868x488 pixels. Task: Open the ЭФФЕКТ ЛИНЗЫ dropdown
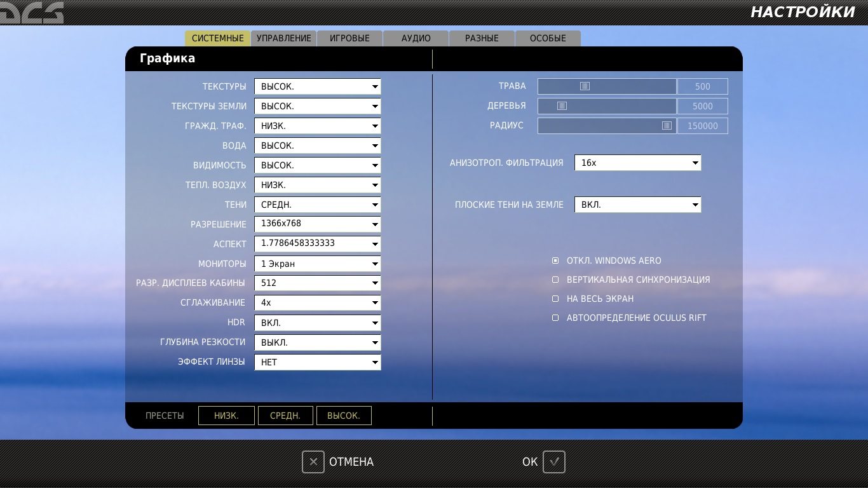[318, 362]
